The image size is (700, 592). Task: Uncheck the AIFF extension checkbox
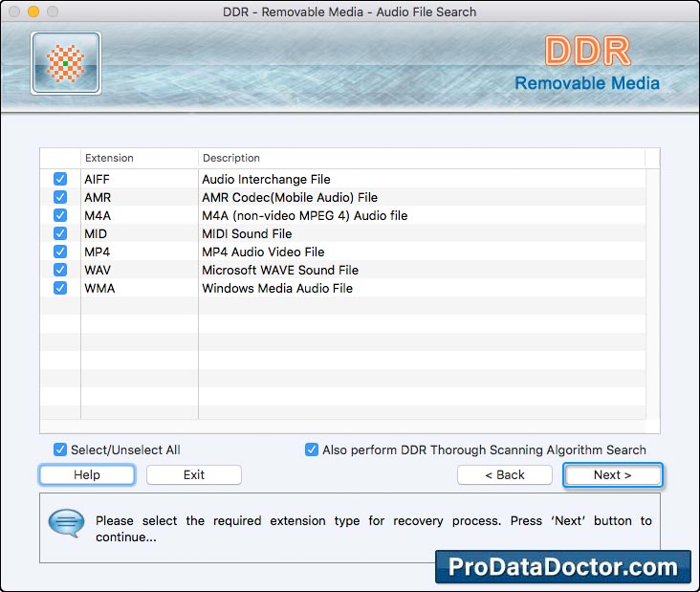pos(60,179)
